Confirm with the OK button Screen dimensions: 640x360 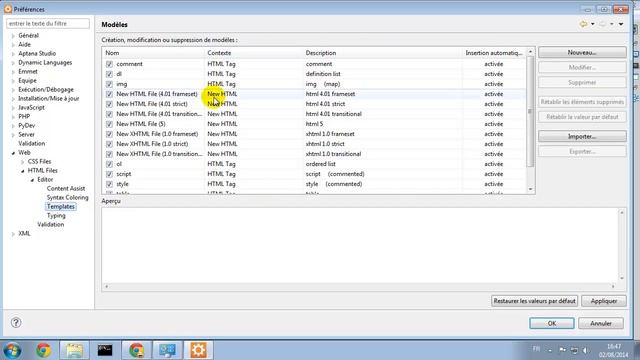click(x=551, y=323)
